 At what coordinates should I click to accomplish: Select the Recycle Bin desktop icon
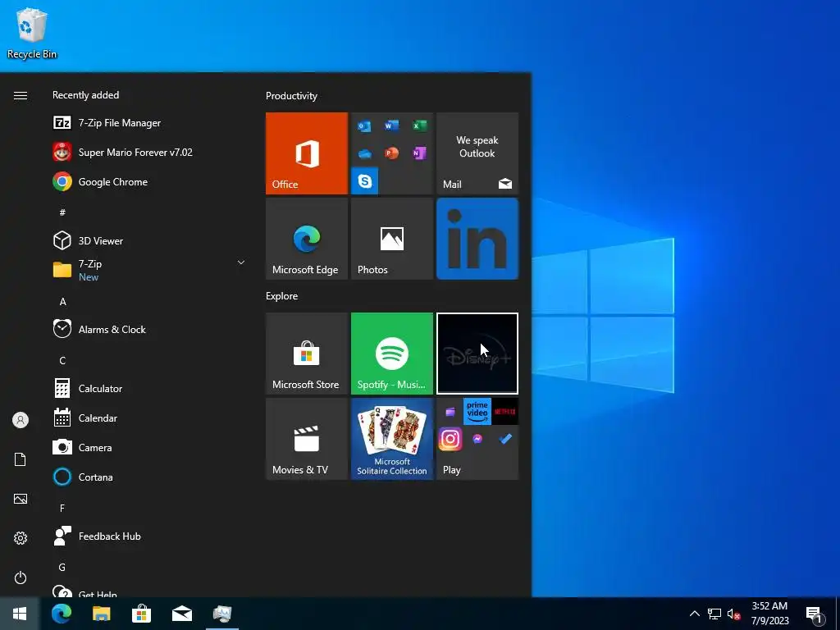(32, 32)
